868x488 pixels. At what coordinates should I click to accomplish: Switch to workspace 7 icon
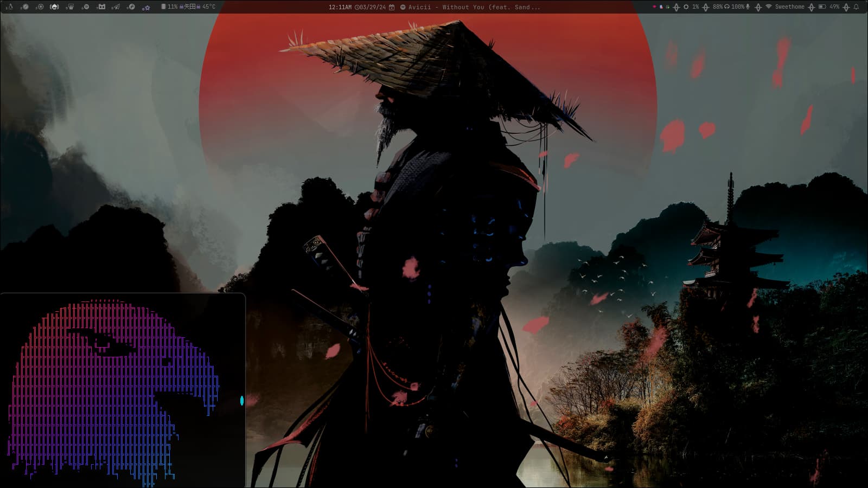coord(101,7)
